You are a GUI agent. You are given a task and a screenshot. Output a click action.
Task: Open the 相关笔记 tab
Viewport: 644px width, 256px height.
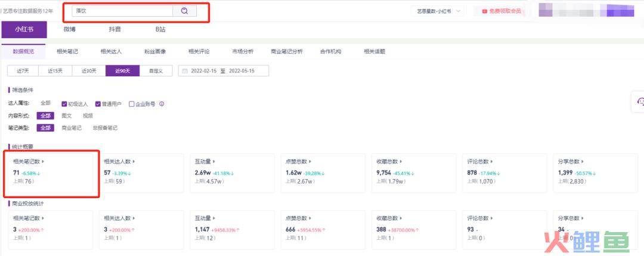pyautogui.click(x=67, y=52)
